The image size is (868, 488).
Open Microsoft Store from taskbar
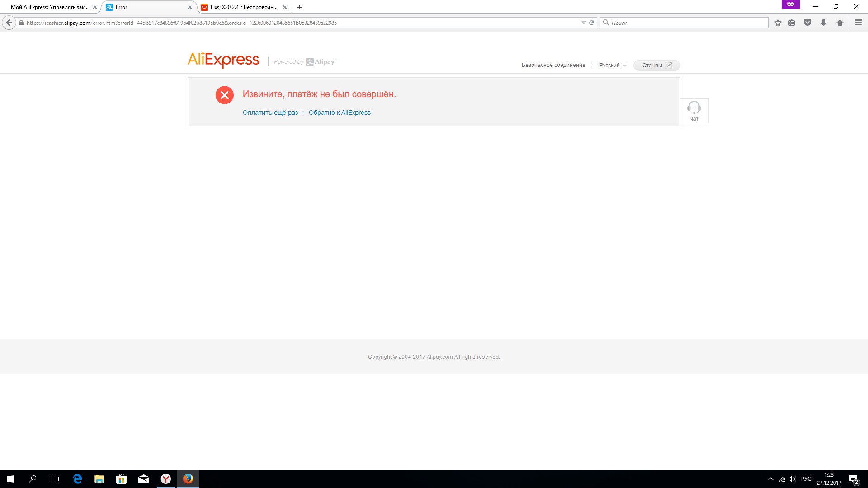[x=121, y=479]
